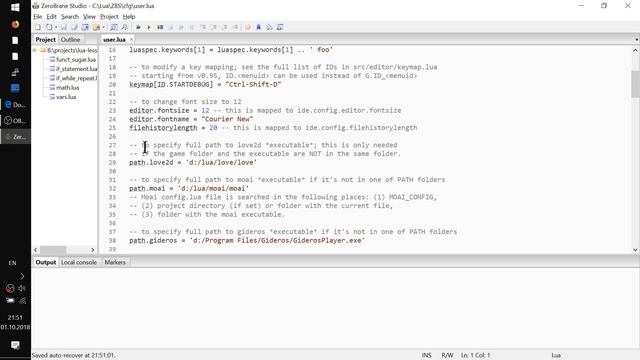Click the greyed Step into toolbar icon
Viewport: 640px width, 360px height.
[202, 27]
